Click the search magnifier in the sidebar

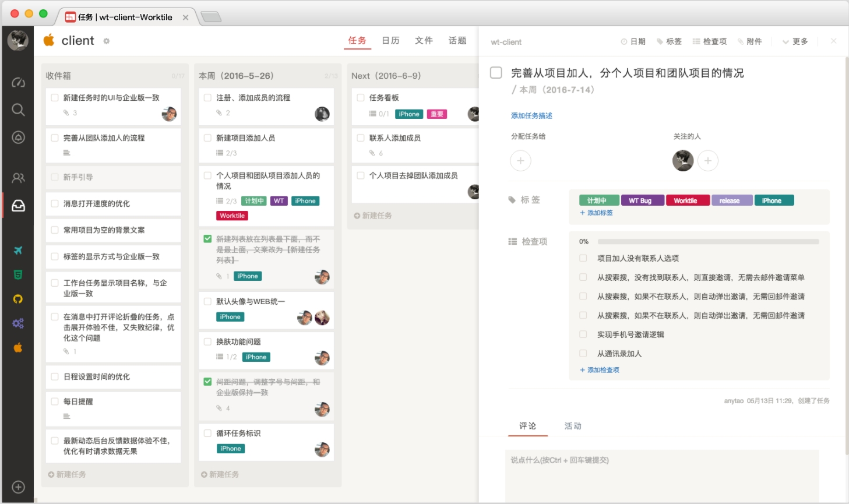18,110
